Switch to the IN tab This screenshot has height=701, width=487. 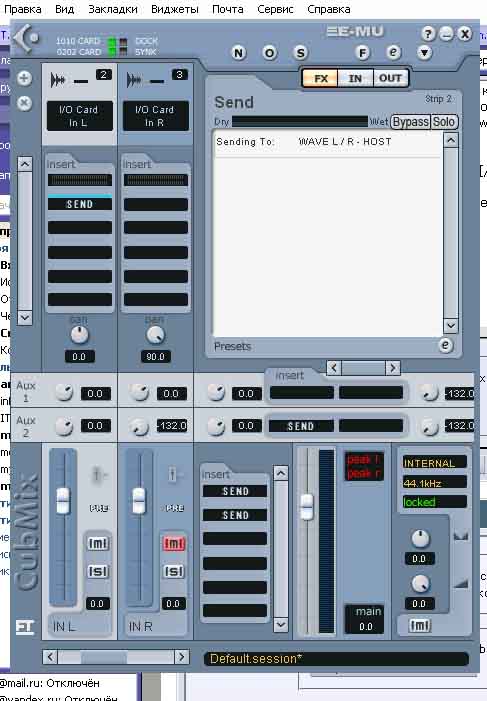355,79
